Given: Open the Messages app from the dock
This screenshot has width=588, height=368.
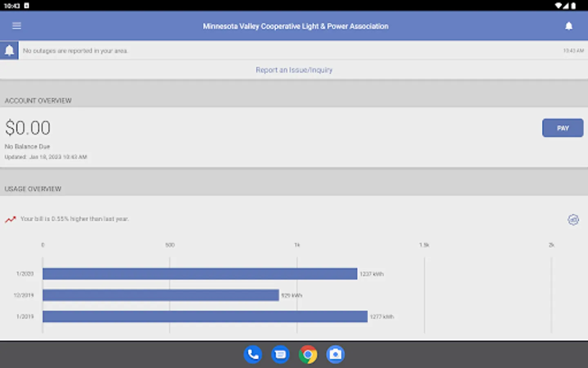Looking at the screenshot, I should click(281, 355).
